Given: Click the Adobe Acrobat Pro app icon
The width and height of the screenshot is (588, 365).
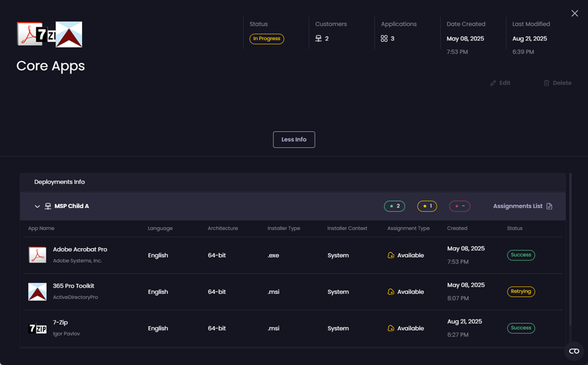Looking at the screenshot, I should pos(37,255).
